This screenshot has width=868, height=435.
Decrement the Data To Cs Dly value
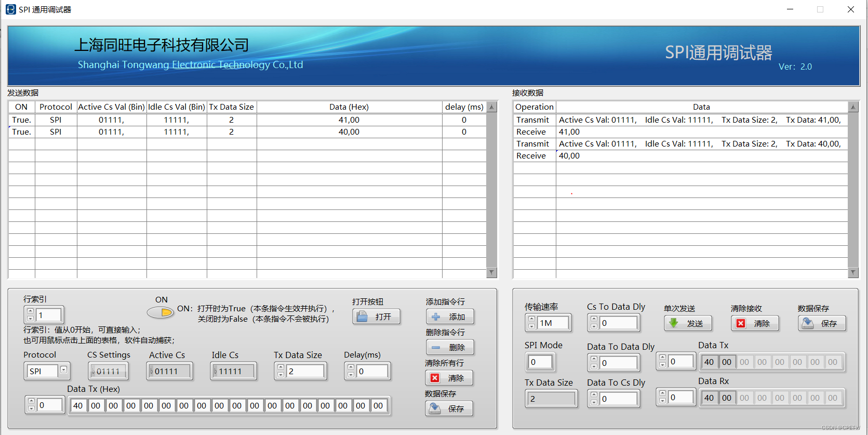(594, 402)
